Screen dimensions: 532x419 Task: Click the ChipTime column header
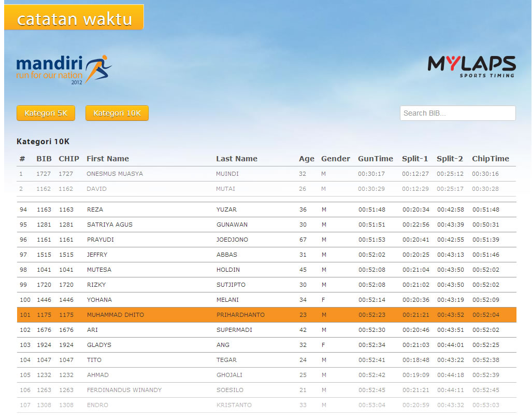coord(490,159)
